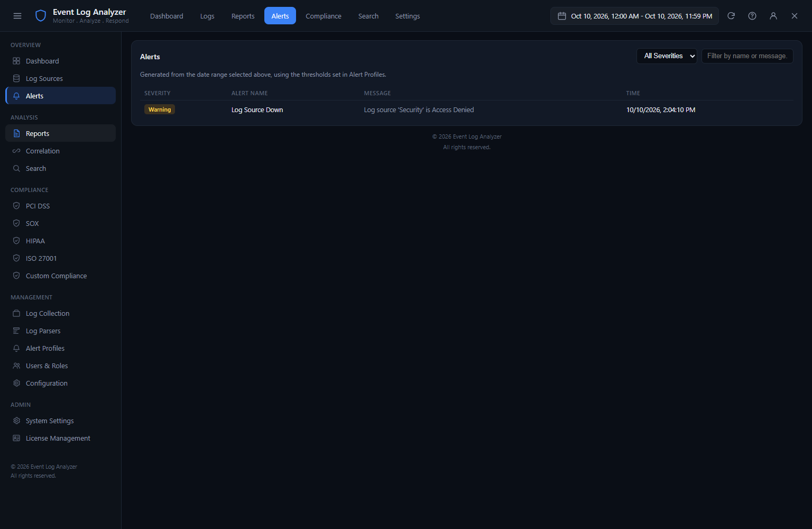Click the 10/10/2026, 2:04:10 PM timestamp
This screenshot has width=812, height=529.
tap(661, 110)
